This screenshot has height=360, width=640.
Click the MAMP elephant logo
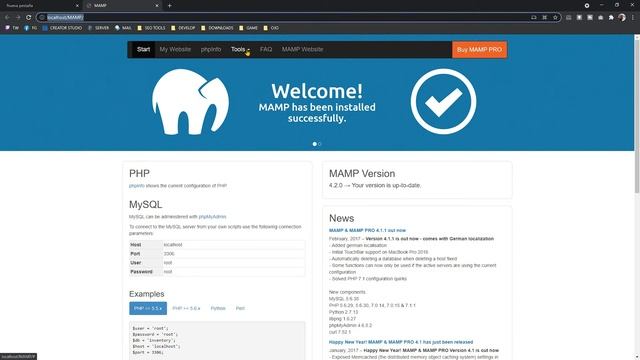point(190,102)
